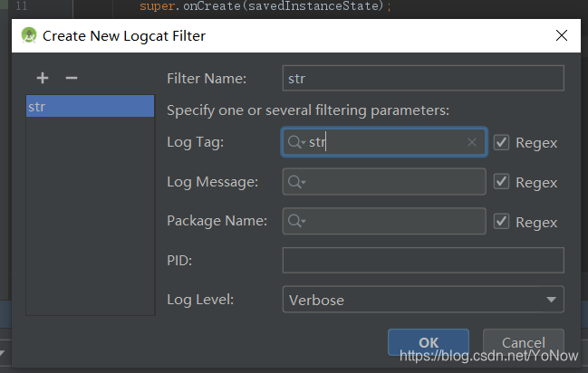Select the str filter in list
The image size is (588, 373).
click(90, 106)
